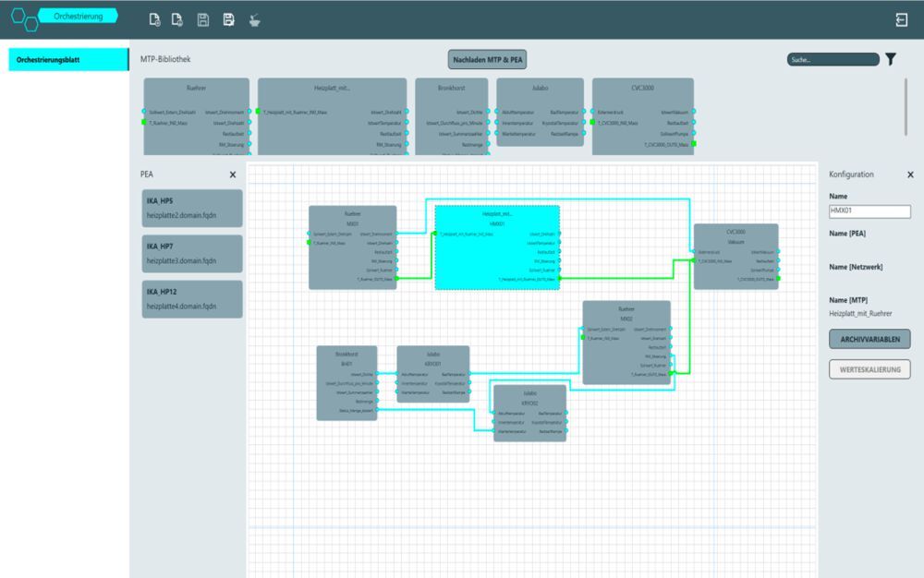The height and width of the screenshot is (578, 924).
Task: Click the save-as disk icon with pencil
Action: point(228,19)
